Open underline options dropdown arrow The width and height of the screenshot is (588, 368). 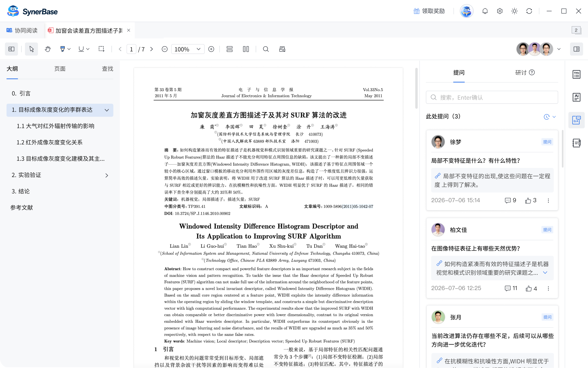pyautogui.click(x=88, y=49)
